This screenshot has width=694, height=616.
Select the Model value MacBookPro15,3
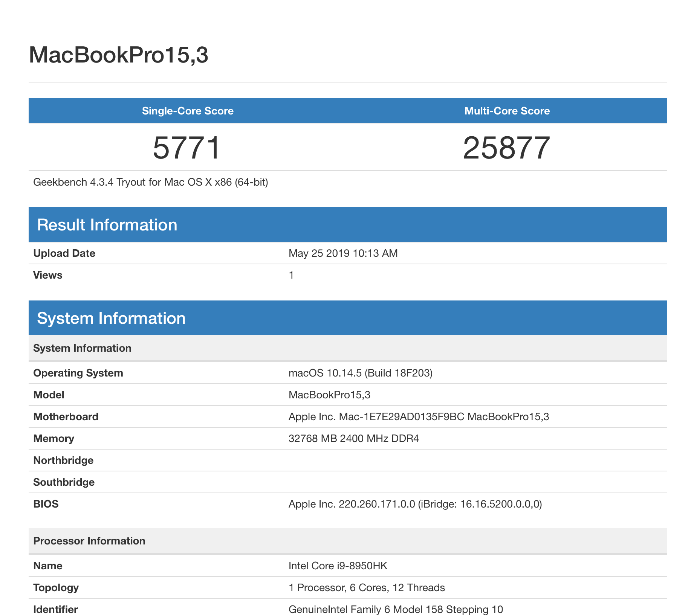coord(329,395)
